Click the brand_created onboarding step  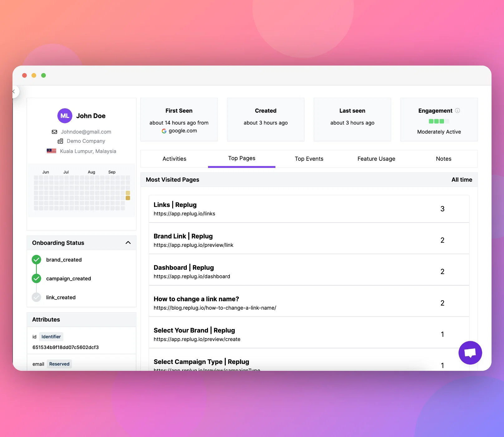64,260
